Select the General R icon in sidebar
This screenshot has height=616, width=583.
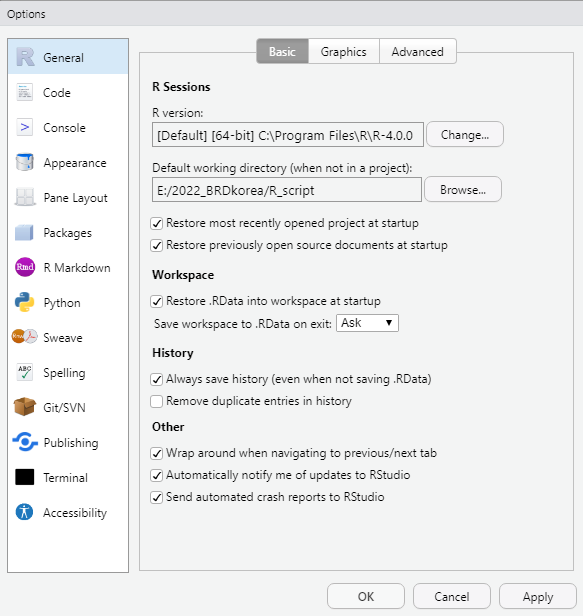click(25, 57)
